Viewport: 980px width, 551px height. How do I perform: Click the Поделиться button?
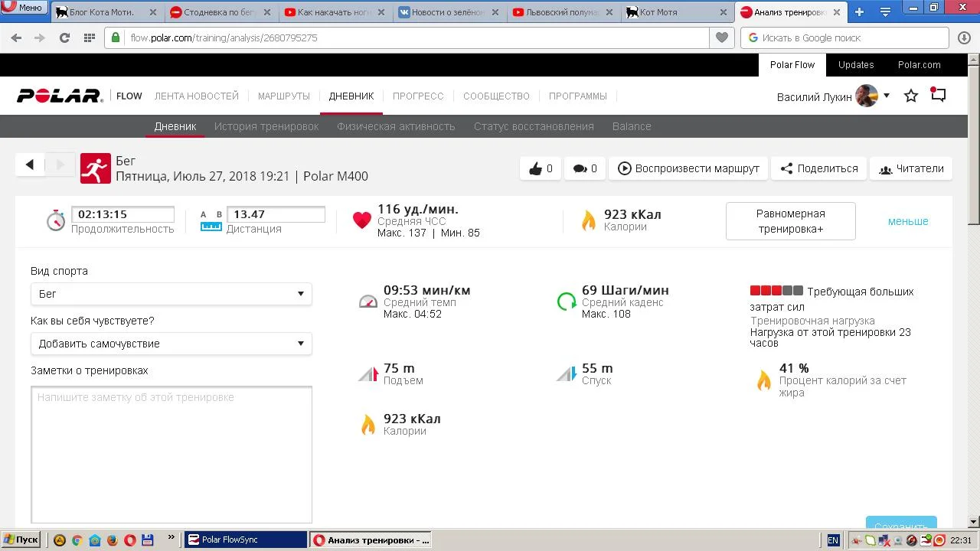point(818,169)
